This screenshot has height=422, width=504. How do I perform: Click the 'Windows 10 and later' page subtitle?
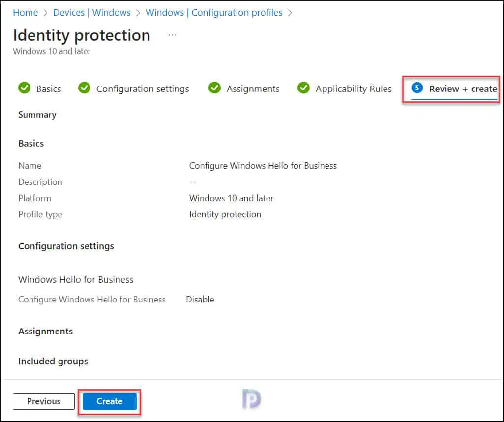[52, 51]
